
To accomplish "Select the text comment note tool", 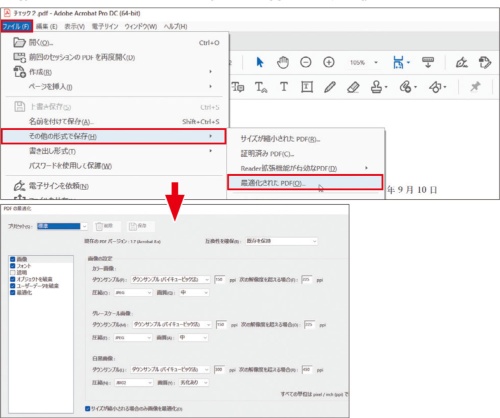I will click(238, 87).
